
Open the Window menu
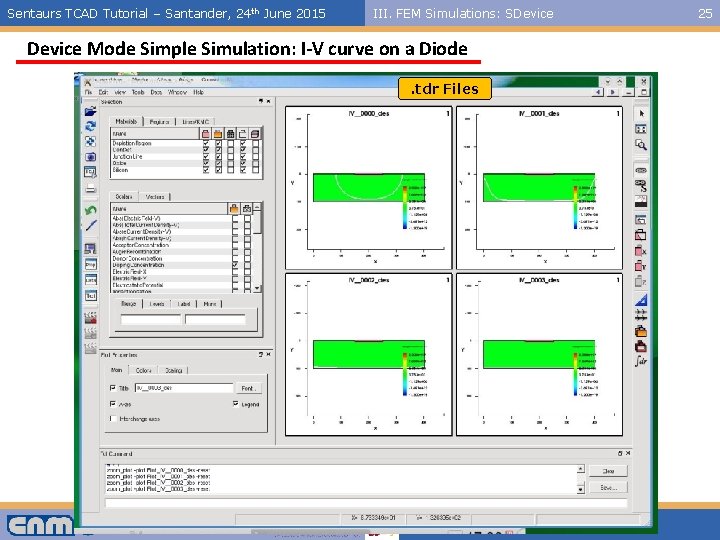[x=177, y=92]
